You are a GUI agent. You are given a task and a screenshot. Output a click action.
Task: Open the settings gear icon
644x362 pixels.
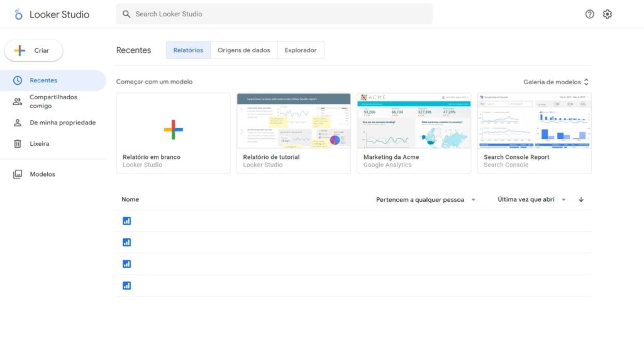click(607, 13)
